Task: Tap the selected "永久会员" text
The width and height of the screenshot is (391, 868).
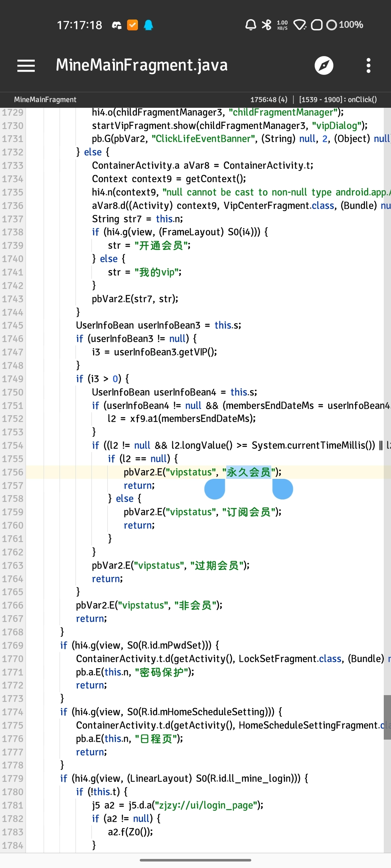Action: tap(249, 472)
